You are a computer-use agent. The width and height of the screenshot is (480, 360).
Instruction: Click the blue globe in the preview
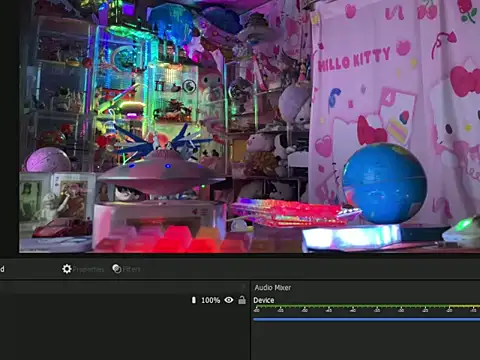(384, 183)
